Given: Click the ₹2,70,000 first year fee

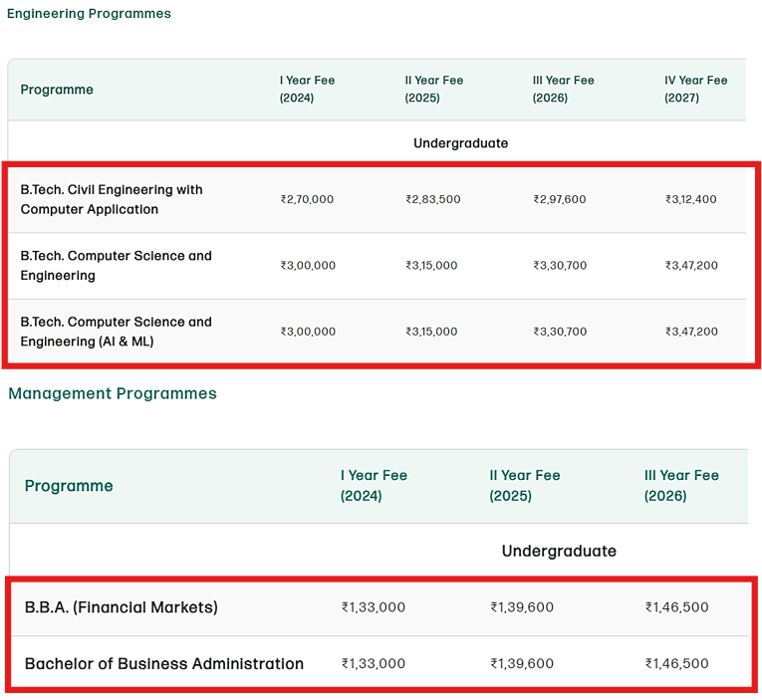Looking at the screenshot, I should pyautogui.click(x=307, y=199).
